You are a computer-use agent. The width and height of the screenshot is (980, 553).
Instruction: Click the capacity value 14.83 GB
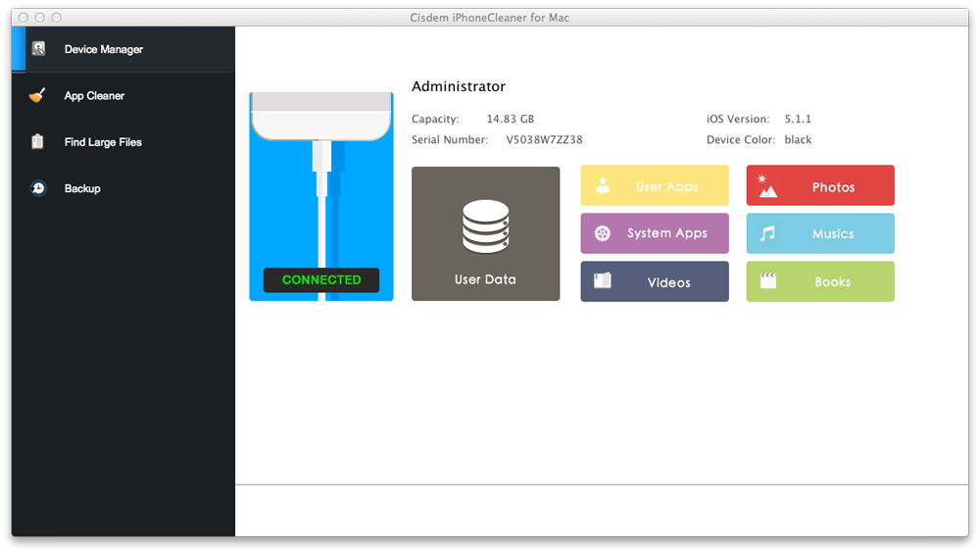coord(510,119)
